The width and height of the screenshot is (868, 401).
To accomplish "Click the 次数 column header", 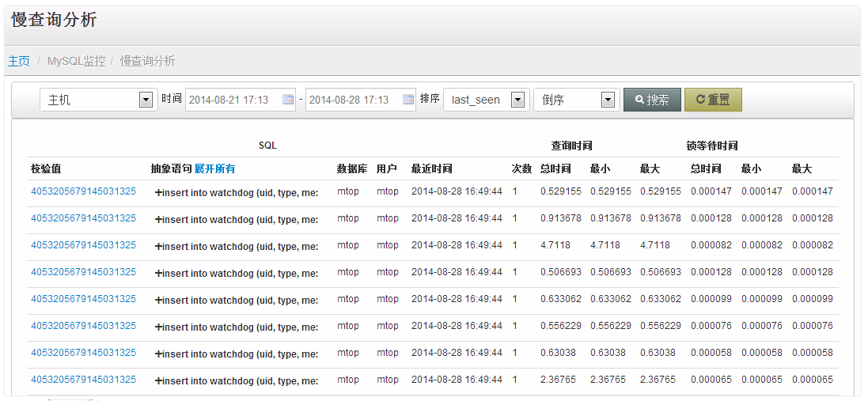I will (x=521, y=168).
